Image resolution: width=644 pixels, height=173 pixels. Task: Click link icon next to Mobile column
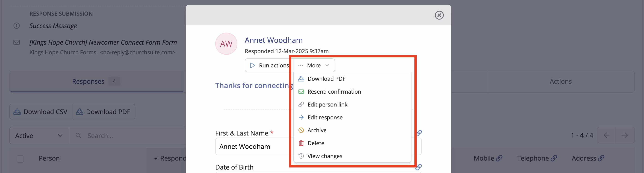pyautogui.click(x=499, y=158)
